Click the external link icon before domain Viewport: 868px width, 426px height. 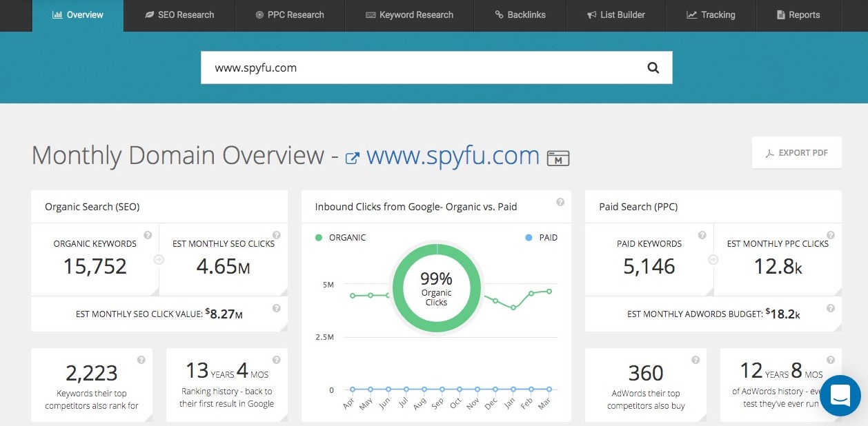(x=352, y=158)
